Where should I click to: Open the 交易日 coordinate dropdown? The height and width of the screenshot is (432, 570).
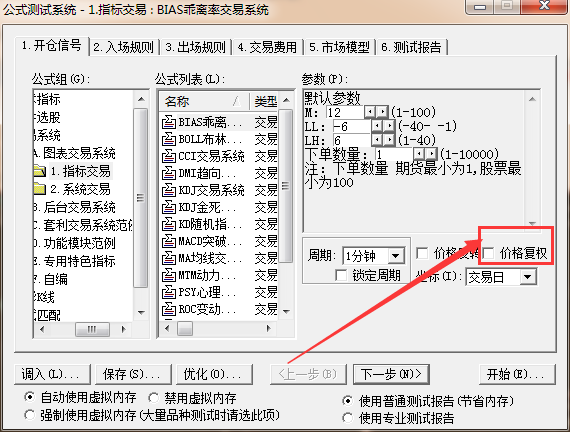pyautogui.click(x=527, y=277)
